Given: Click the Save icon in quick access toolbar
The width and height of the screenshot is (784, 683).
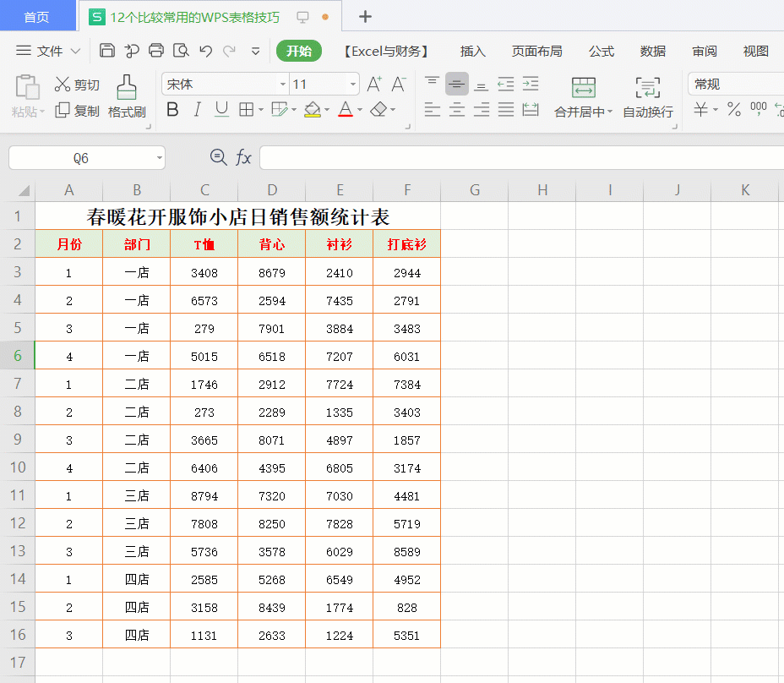Looking at the screenshot, I should coord(107,51).
